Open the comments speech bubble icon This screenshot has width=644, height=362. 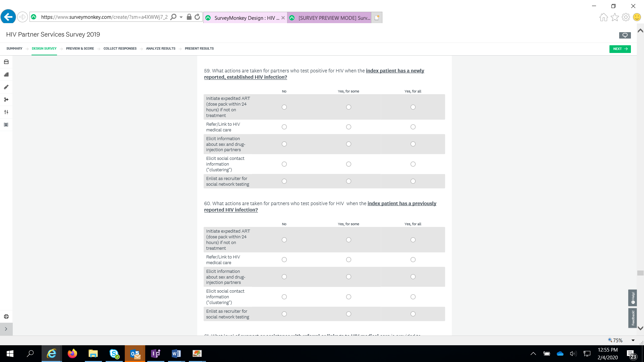coord(625,35)
